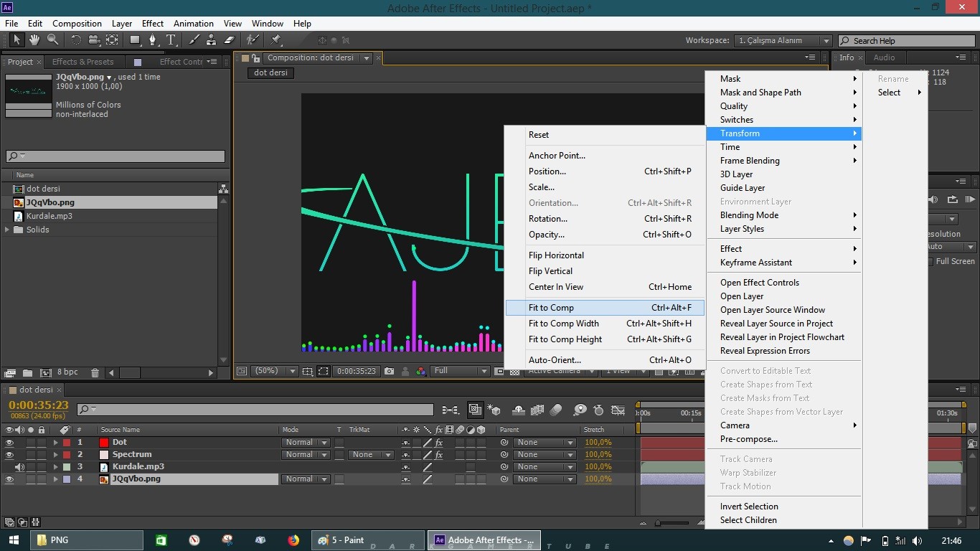
Task: Click the Dot layer red color swatch
Action: click(x=103, y=443)
